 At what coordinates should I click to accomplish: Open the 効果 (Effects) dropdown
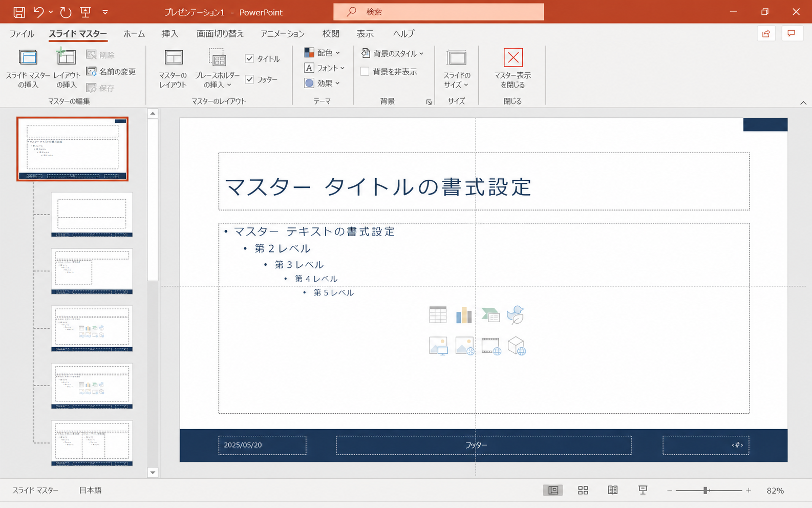tap(323, 83)
